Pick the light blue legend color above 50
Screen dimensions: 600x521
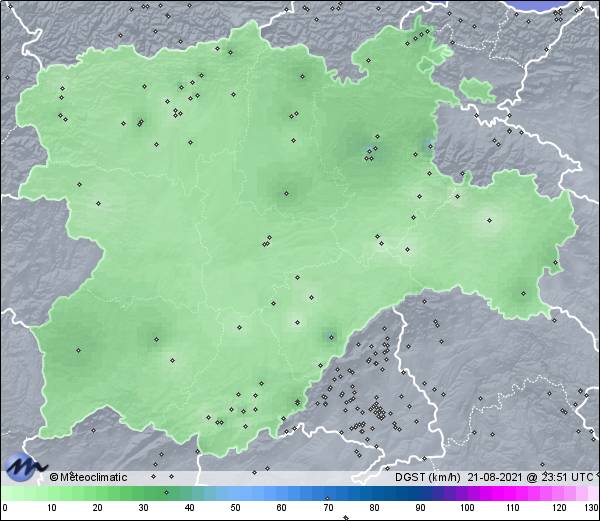tap(236, 493)
